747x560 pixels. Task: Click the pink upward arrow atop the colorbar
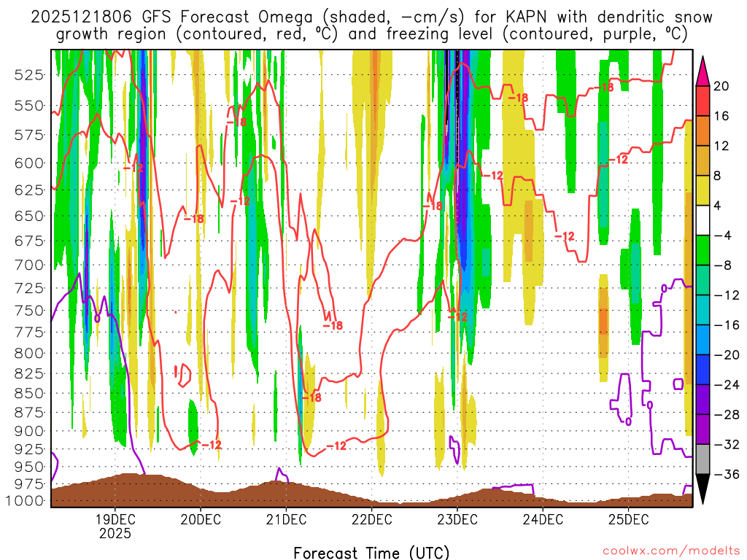[x=703, y=71]
